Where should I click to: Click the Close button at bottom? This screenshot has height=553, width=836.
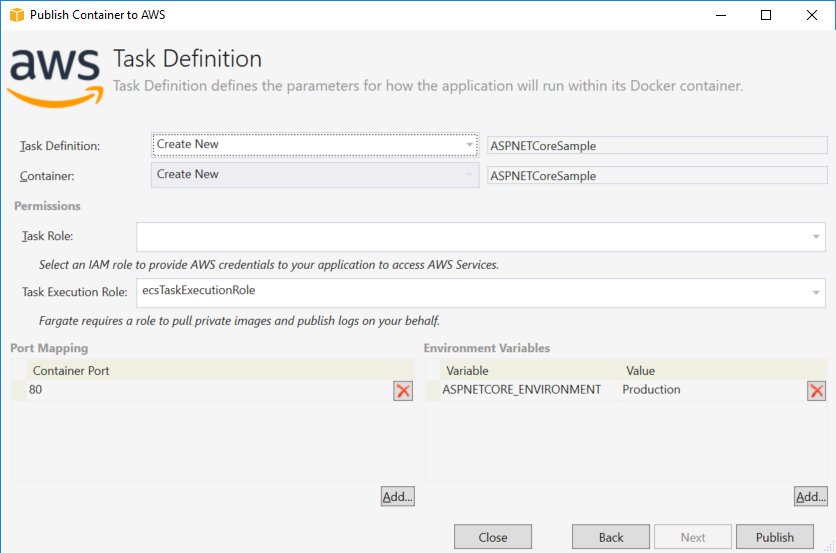point(493,537)
